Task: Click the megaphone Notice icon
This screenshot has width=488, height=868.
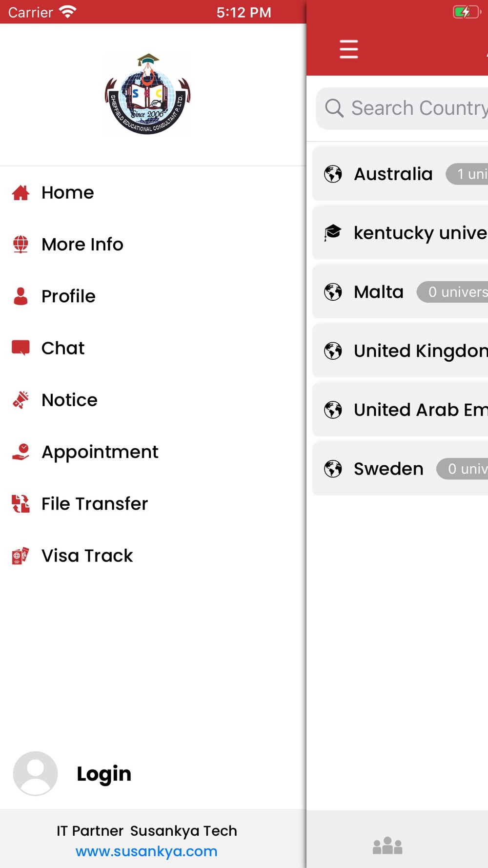Action: 20,400
